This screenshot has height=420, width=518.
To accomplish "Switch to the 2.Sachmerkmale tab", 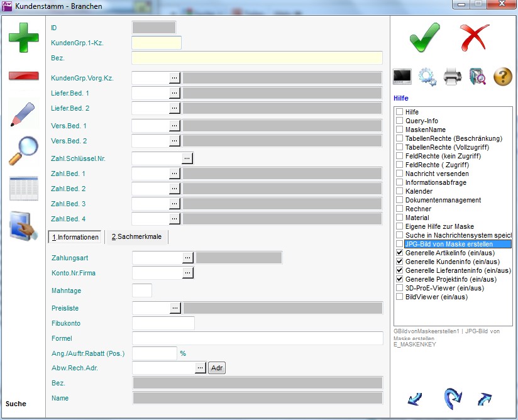I will tap(136, 237).
